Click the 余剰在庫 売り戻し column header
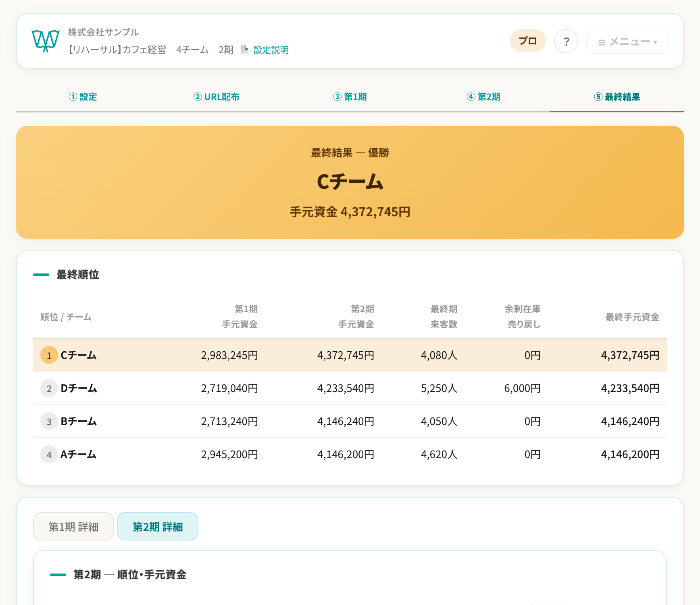 click(x=523, y=317)
